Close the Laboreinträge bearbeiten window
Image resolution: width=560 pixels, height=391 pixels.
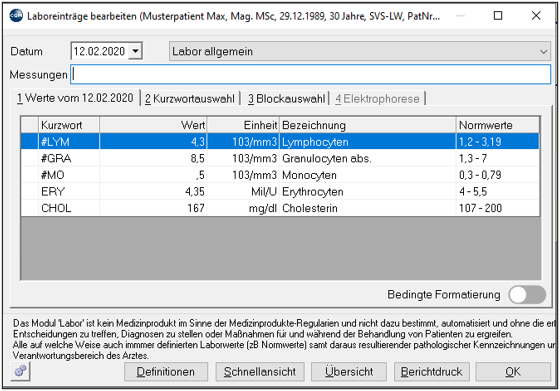[536, 16]
